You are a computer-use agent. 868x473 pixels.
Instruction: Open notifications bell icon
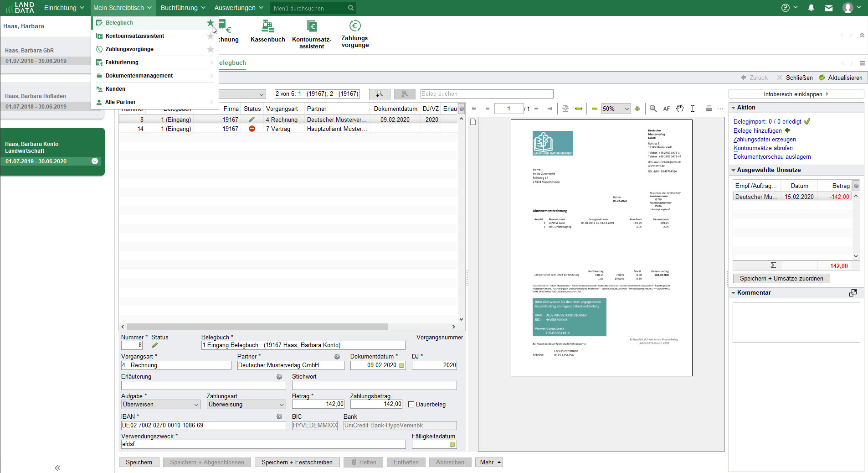click(x=811, y=8)
